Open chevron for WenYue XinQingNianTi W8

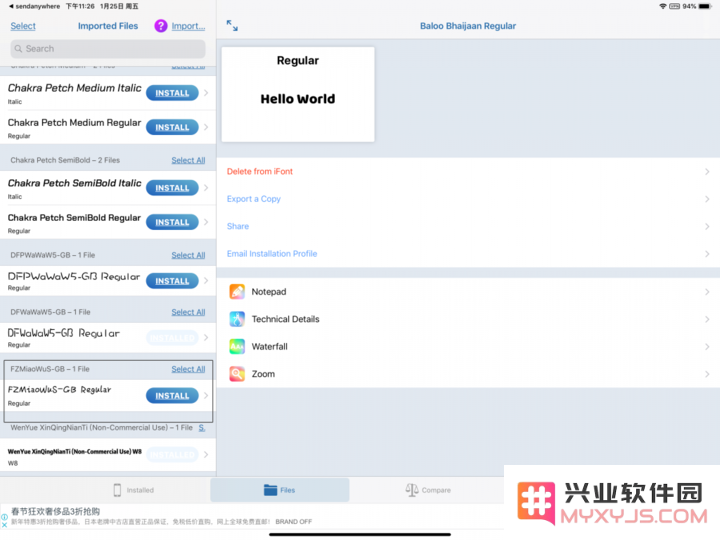[x=206, y=455]
